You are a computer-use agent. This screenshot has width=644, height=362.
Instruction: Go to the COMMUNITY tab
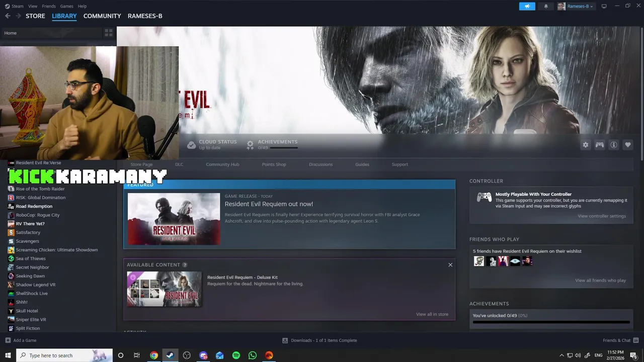pos(102,16)
